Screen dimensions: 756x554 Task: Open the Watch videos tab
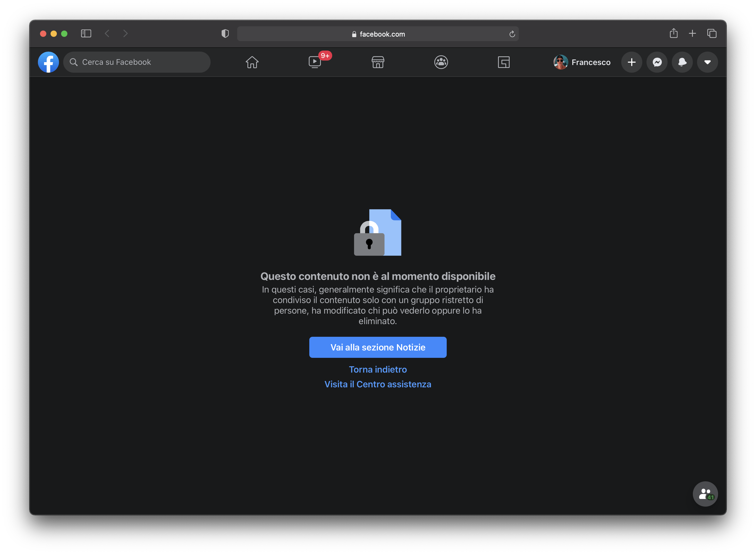coord(315,62)
